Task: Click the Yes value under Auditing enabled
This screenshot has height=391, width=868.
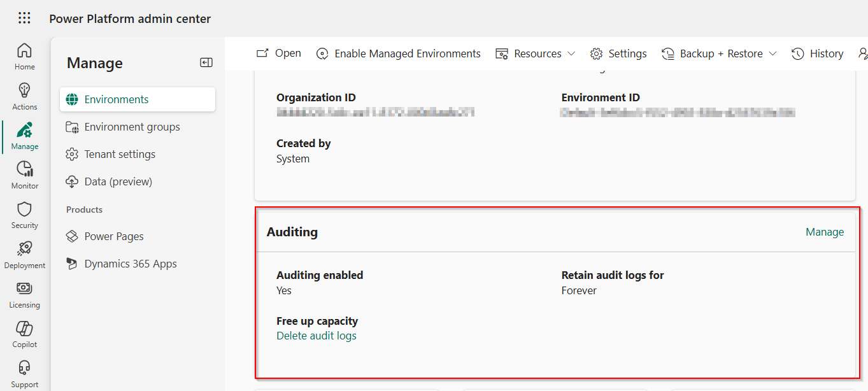Action: [x=284, y=290]
